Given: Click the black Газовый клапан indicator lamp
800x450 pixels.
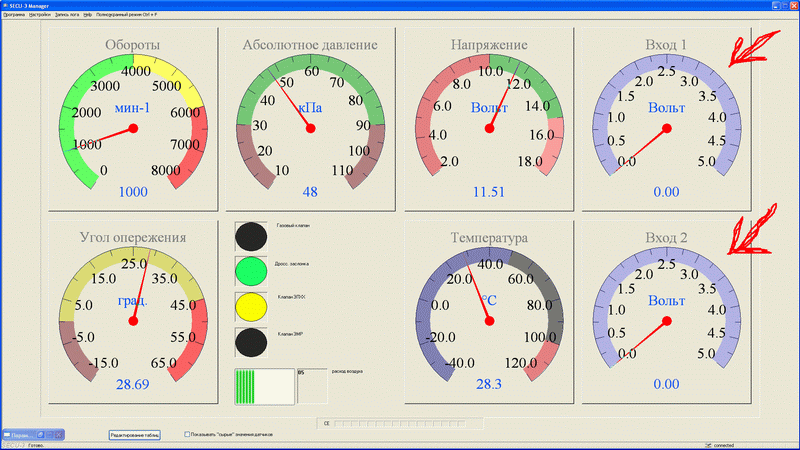Looking at the screenshot, I should coord(250,237).
